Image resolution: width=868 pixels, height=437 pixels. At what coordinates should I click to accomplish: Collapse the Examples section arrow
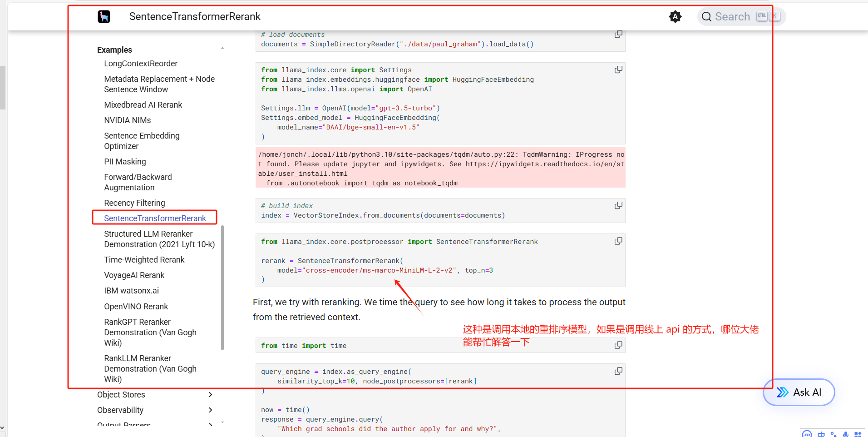pyautogui.click(x=222, y=48)
